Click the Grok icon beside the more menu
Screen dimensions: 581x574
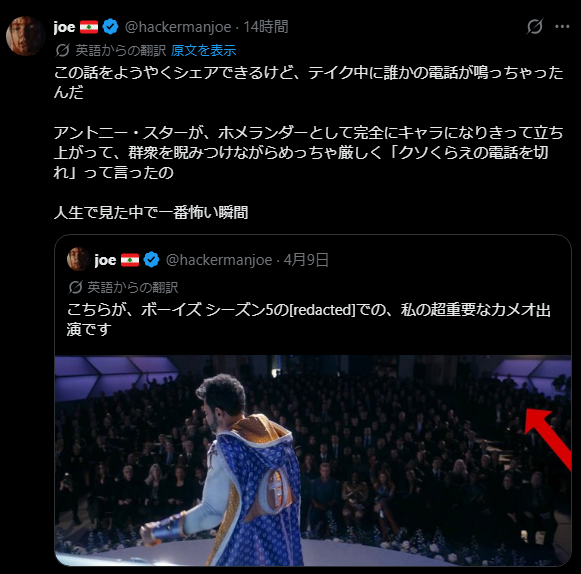[535, 26]
